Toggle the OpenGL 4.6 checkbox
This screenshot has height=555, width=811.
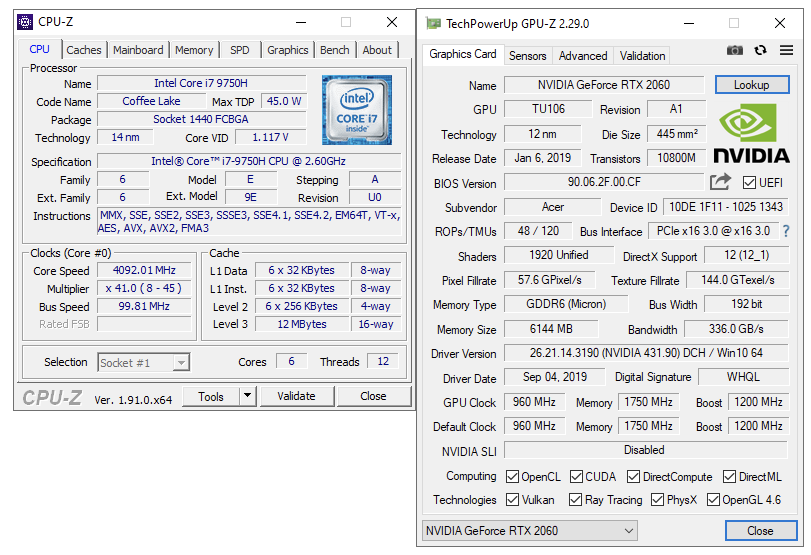tap(713, 500)
